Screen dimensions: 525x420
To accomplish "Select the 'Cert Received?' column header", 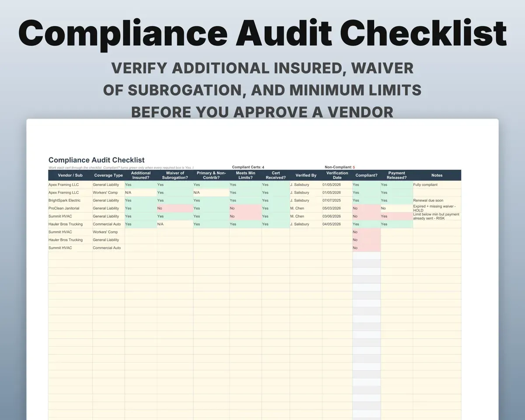I will pos(276,175).
